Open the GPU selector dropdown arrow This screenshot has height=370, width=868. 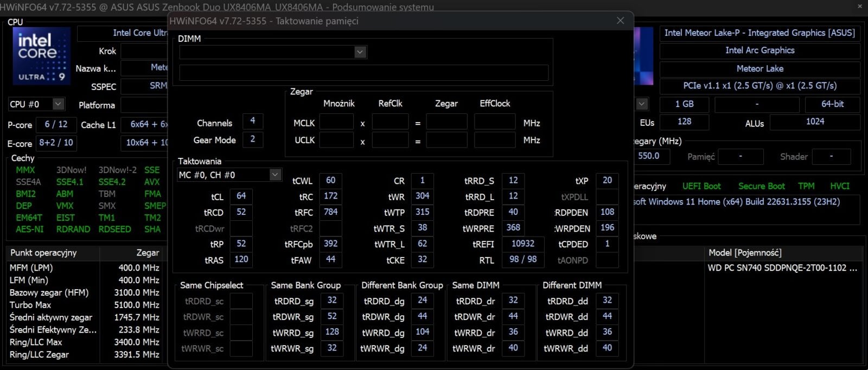coord(642,104)
